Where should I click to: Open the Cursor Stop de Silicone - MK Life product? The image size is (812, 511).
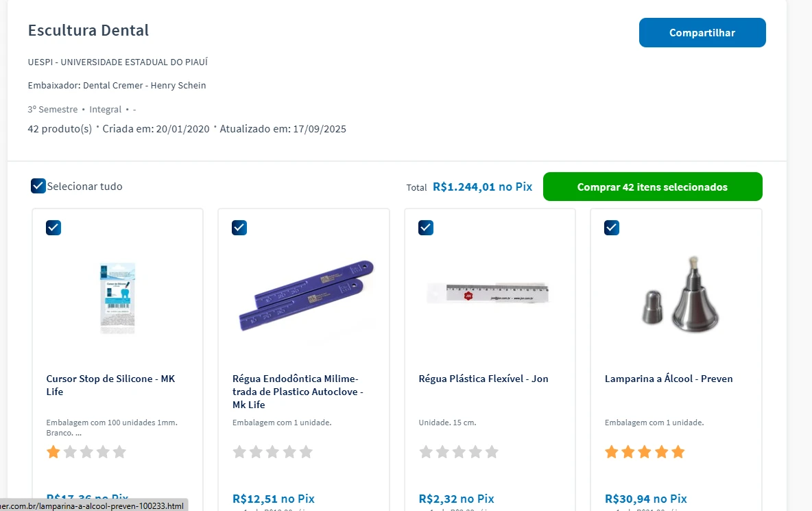[110, 385]
